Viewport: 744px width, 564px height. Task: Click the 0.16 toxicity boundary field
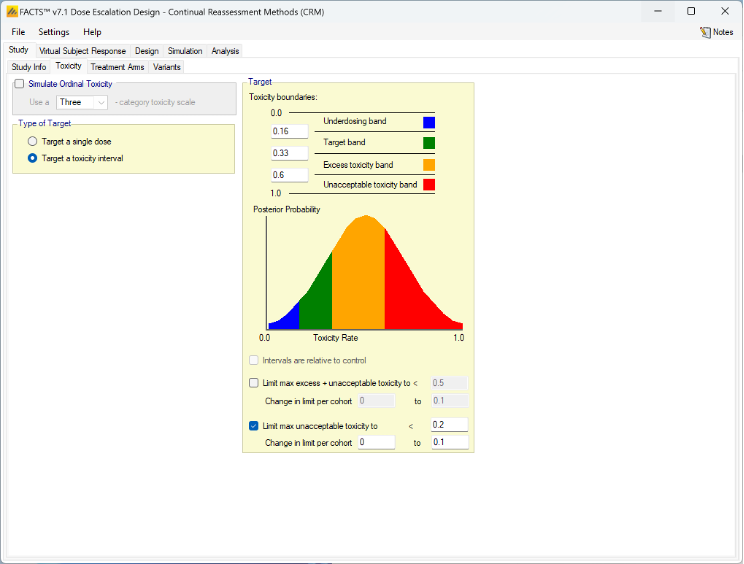(289, 131)
